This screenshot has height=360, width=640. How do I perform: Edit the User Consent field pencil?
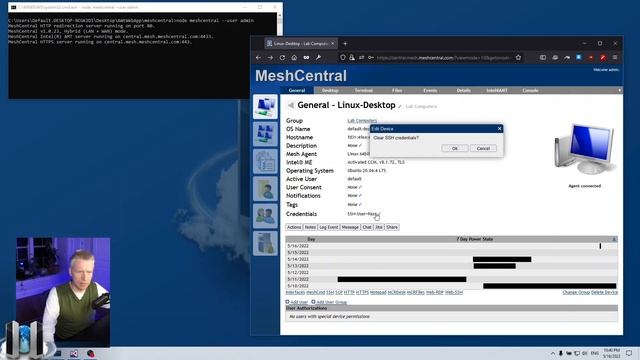click(360, 187)
